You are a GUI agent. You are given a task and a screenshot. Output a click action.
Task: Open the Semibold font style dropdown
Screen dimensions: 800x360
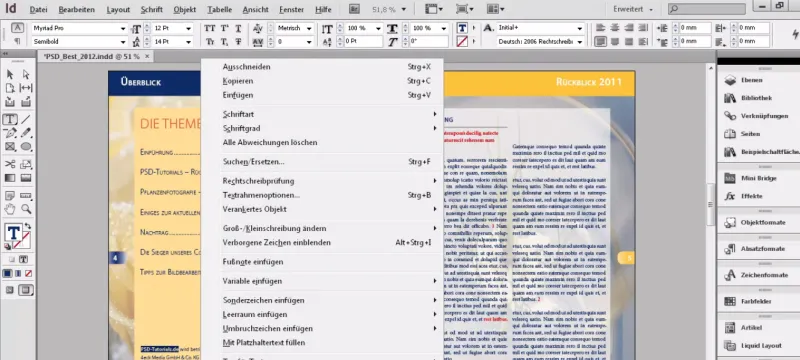[x=123, y=42]
